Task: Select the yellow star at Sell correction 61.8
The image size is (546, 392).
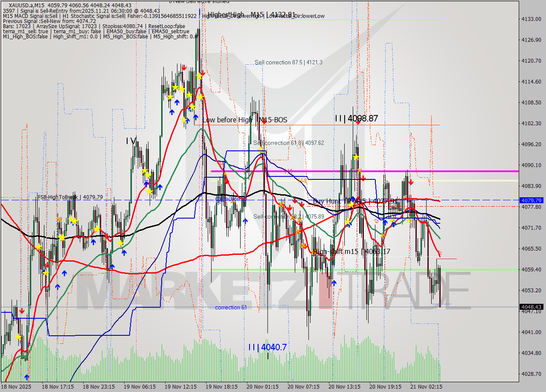Action: pos(261,150)
